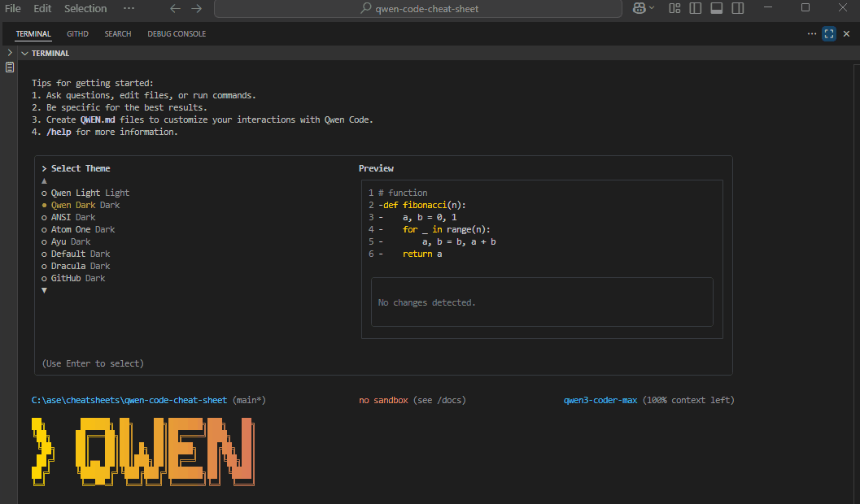Click the qwen3-coder-max model name
This screenshot has width=860, height=504.
[x=600, y=400]
